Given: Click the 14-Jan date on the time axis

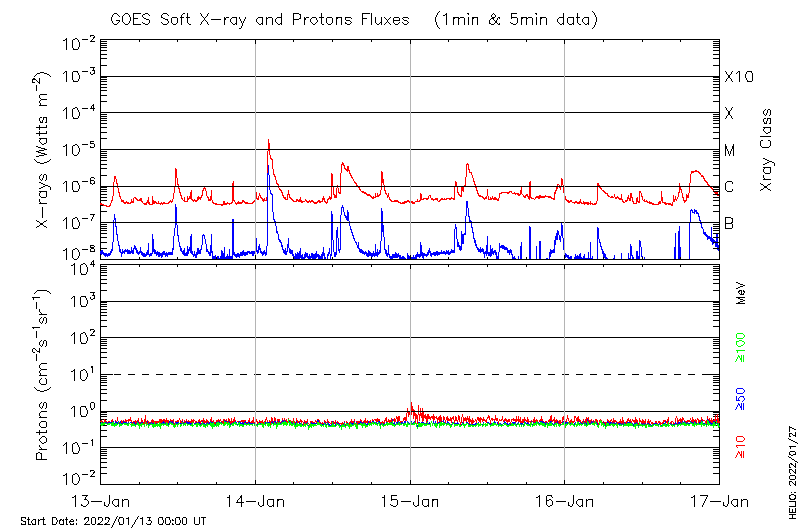Looking at the screenshot, I should (x=256, y=500).
